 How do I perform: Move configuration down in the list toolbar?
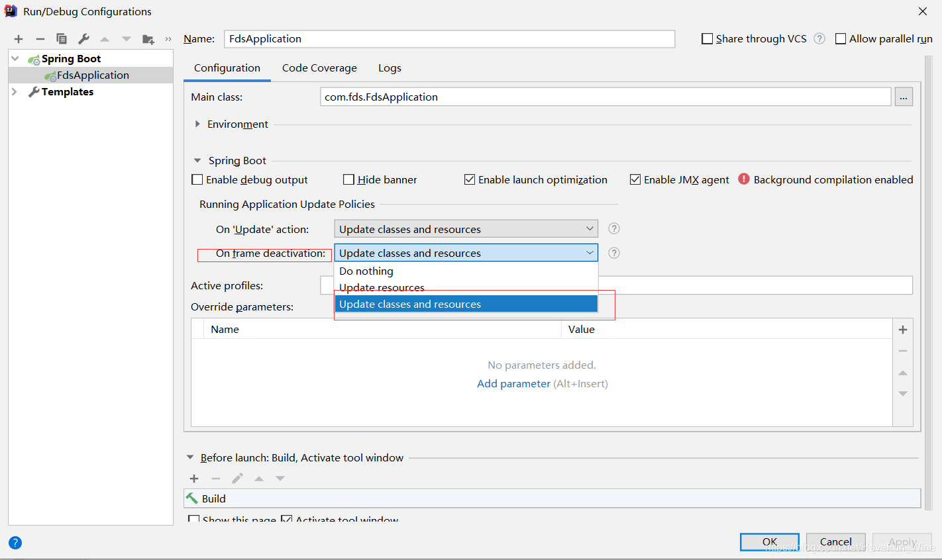tap(127, 39)
